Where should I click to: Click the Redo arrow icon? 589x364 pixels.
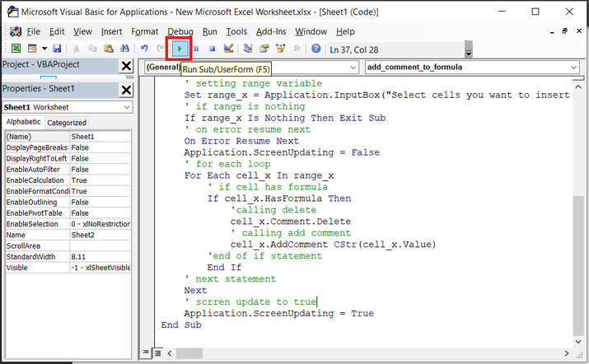click(160, 49)
